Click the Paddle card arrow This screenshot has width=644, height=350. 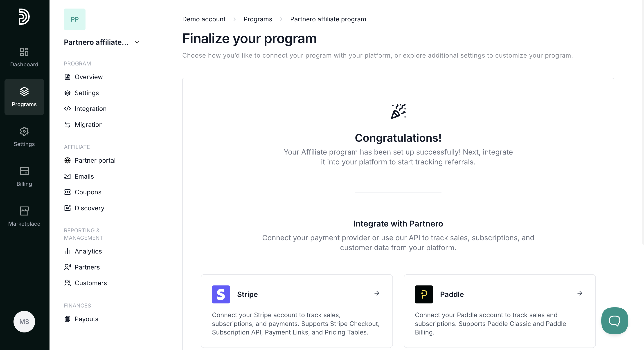pyautogui.click(x=580, y=293)
